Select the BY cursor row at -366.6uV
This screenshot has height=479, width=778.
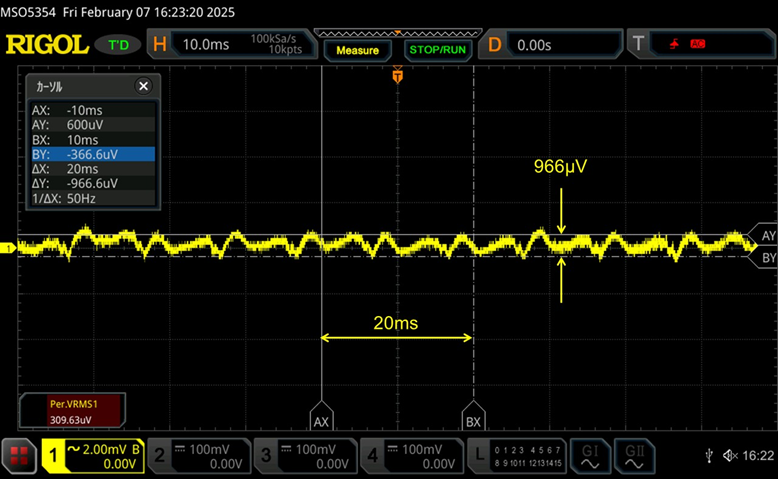pos(92,154)
